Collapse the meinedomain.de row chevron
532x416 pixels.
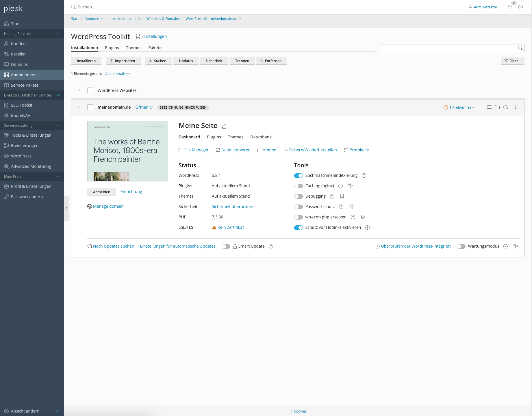pos(79,107)
